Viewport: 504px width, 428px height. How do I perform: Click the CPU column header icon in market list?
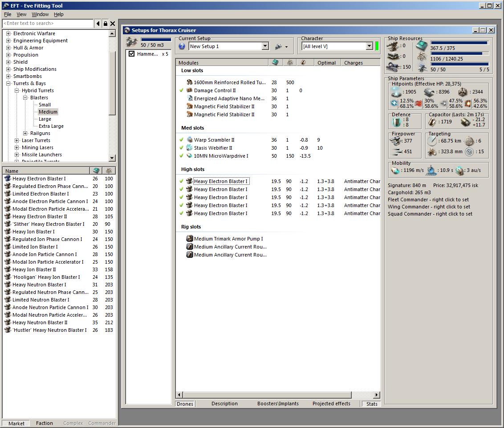tap(96, 171)
